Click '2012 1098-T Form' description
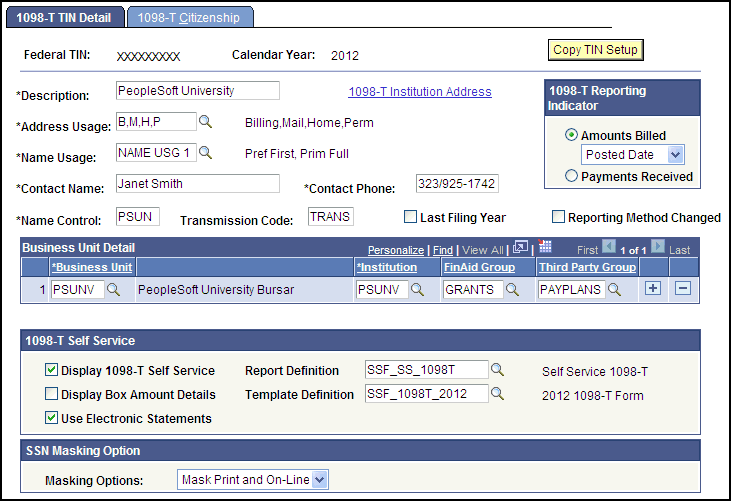This screenshot has width=731, height=501. point(593,396)
